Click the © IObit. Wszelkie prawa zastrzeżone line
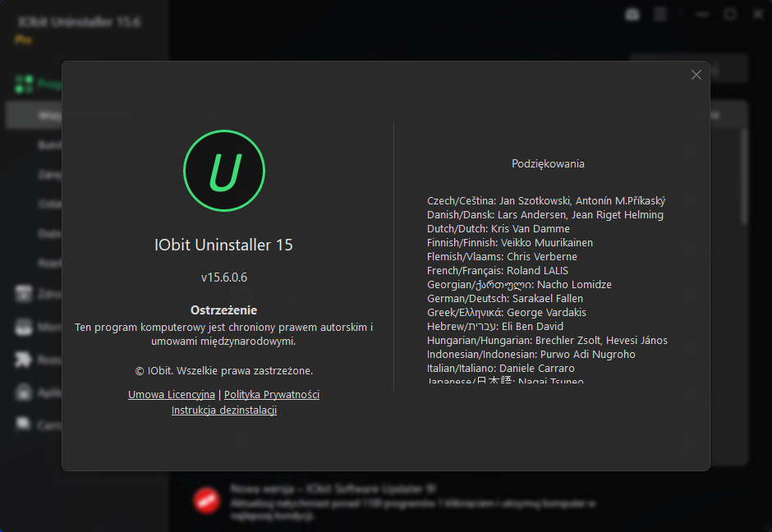This screenshot has height=532, width=772. point(224,370)
